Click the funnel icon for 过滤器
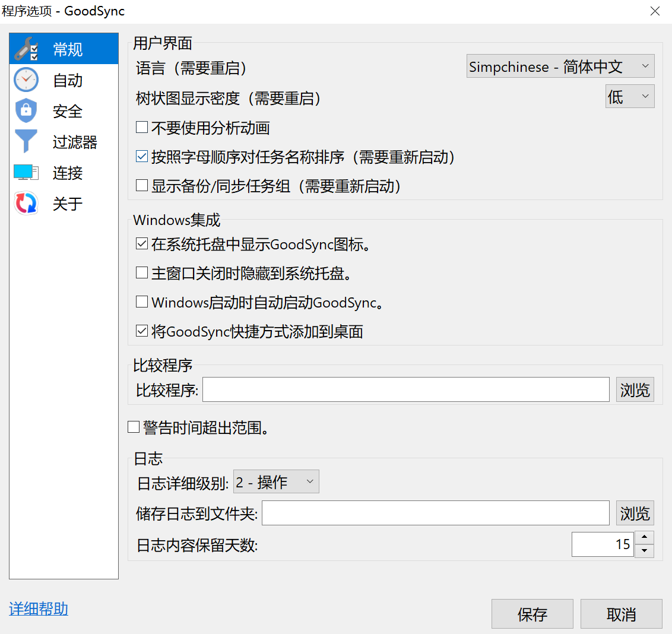 (x=26, y=141)
